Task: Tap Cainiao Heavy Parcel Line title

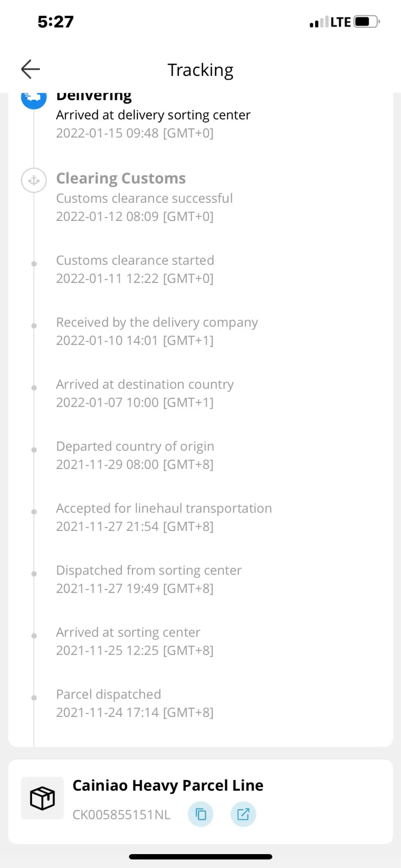Action: (168, 786)
